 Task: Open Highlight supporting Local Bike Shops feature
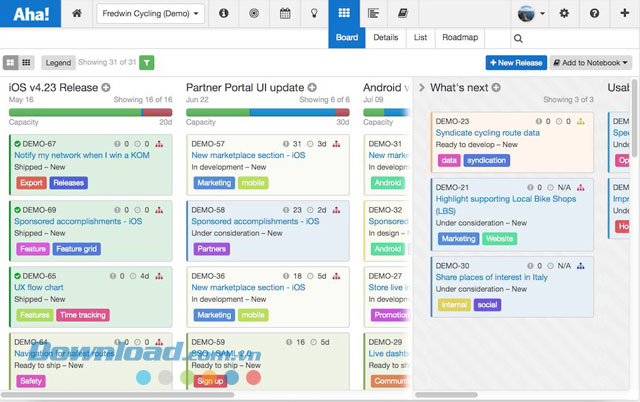pos(506,205)
